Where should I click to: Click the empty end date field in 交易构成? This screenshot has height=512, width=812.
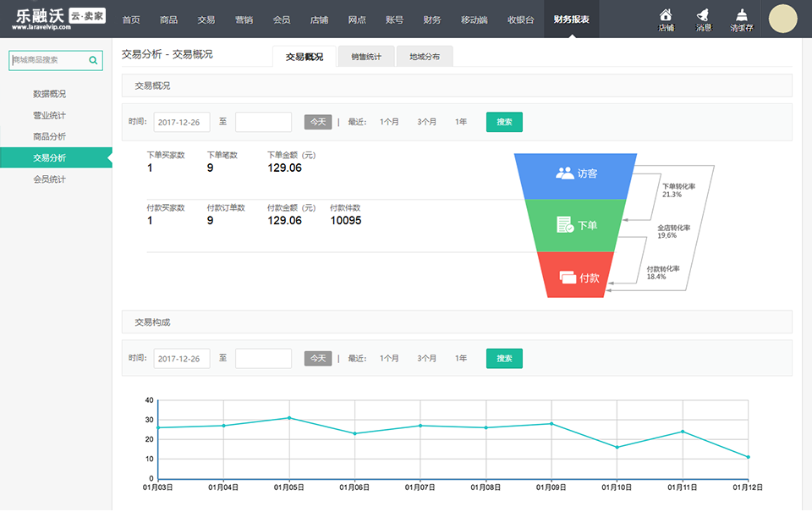264,359
